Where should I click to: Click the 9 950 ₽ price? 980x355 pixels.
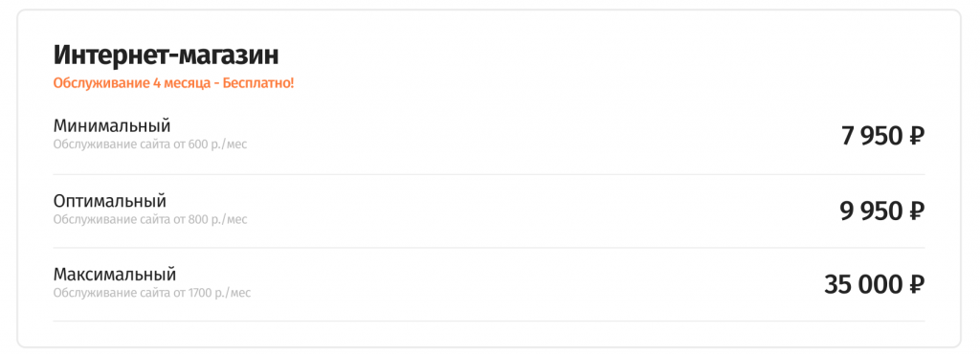tap(881, 211)
